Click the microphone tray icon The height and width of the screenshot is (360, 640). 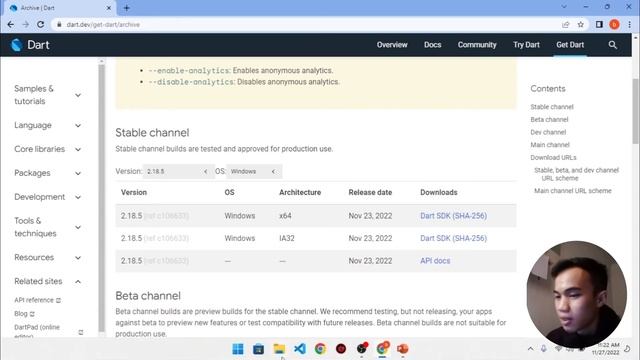(x=544, y=349)
